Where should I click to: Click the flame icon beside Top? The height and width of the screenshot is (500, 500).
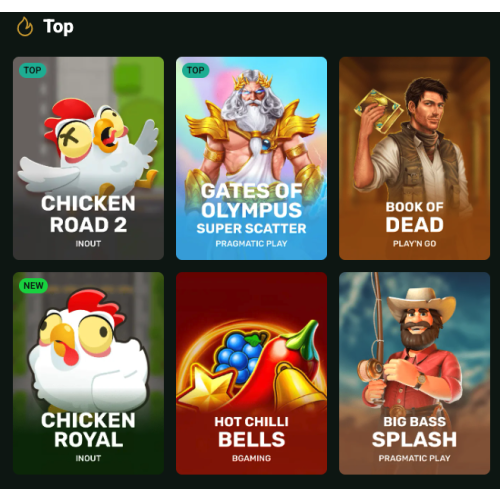tap(25, 27)
